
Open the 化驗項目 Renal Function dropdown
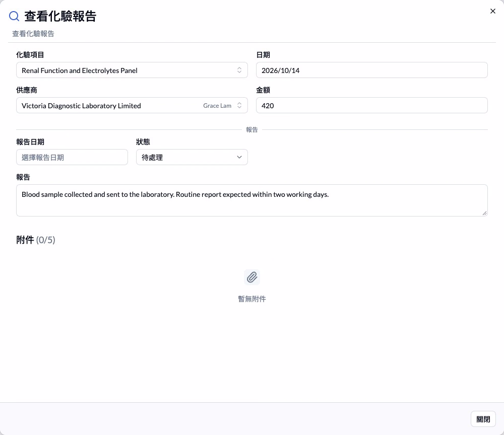coord(132,70)
